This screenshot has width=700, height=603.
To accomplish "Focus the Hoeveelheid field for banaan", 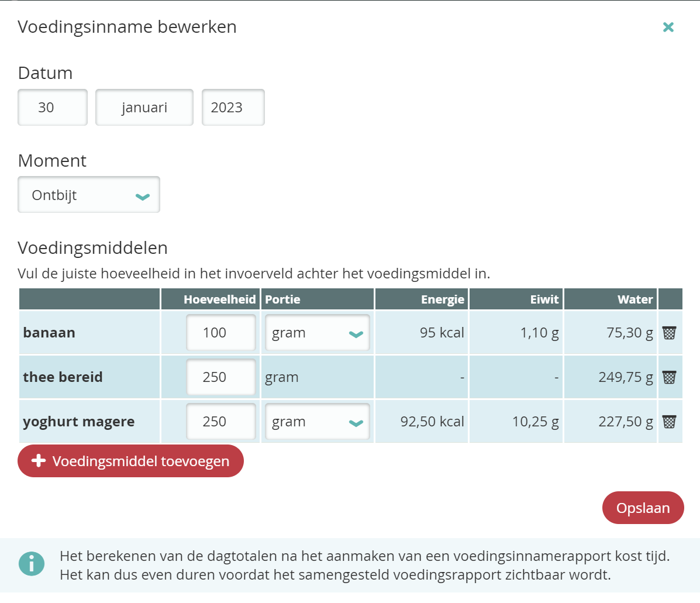I will click(220, 333).
